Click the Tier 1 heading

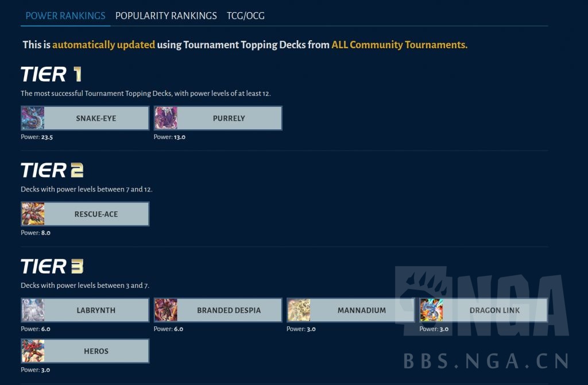(x=52, y=74)
